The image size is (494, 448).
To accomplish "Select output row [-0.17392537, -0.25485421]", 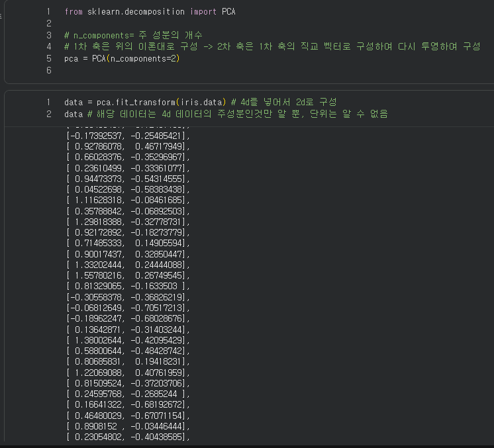I will (x=128, y=136).
